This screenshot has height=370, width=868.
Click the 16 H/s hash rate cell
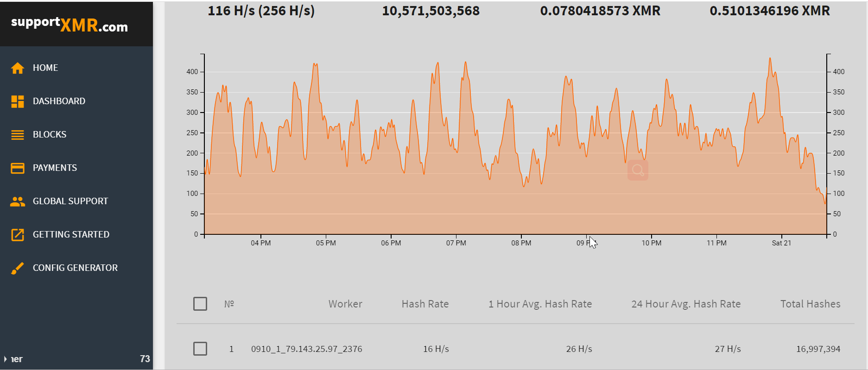click(436, 349)
